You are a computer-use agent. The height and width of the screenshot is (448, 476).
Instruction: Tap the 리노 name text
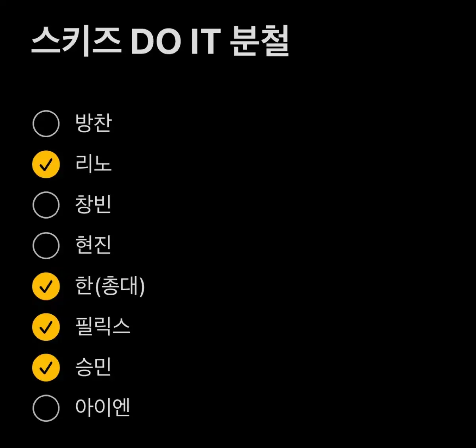(93, 163)
